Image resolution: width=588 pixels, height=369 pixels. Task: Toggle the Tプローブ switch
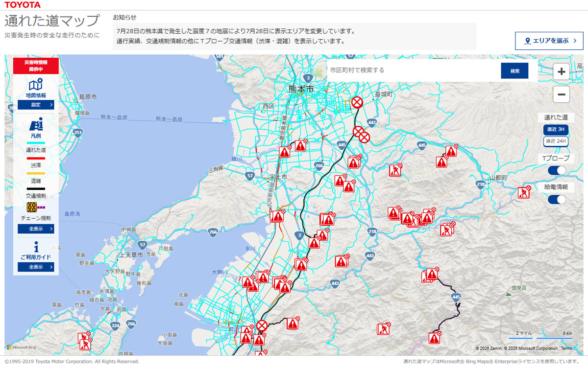tap(557, 170)
